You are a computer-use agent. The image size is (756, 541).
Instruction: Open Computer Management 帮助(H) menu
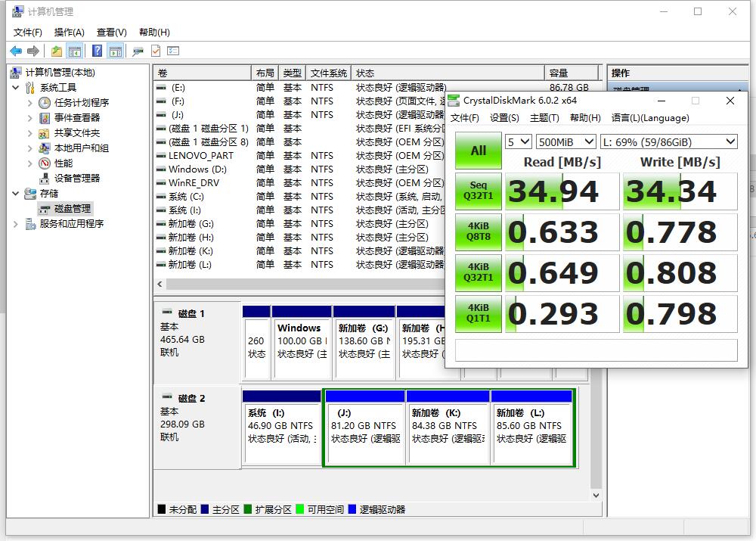tap(154, 33)
